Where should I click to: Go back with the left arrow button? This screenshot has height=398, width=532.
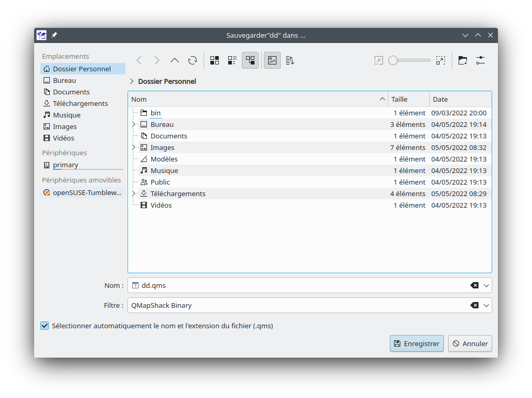139,60
